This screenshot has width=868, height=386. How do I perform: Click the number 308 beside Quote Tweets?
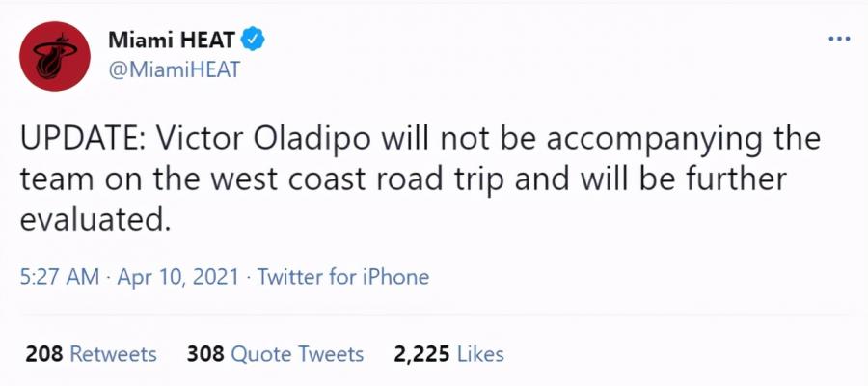[205, 354]
